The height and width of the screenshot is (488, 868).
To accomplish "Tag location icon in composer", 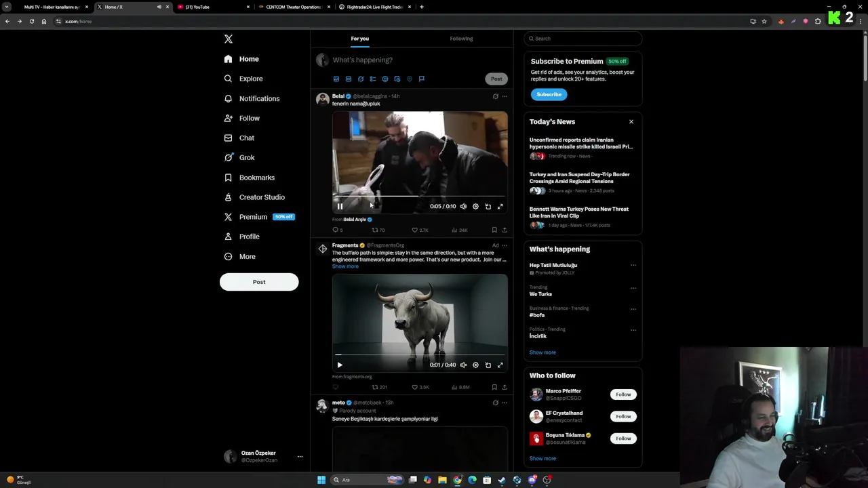I will [x=409, y=79].
